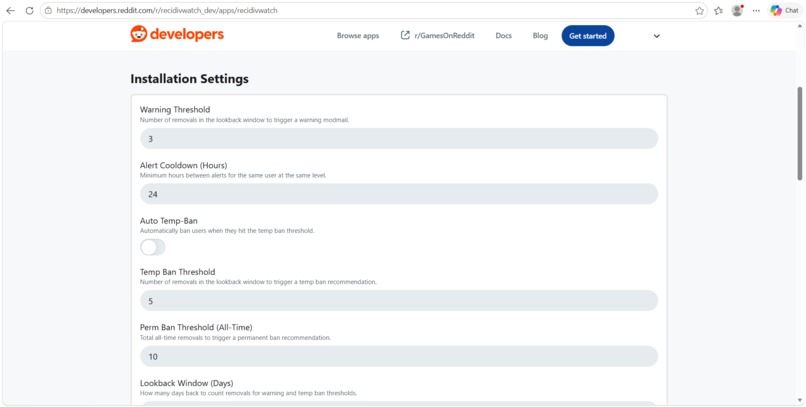Open the Blog navigation item
This screenshot has width=806, height=407.
(x=540, y=36)
